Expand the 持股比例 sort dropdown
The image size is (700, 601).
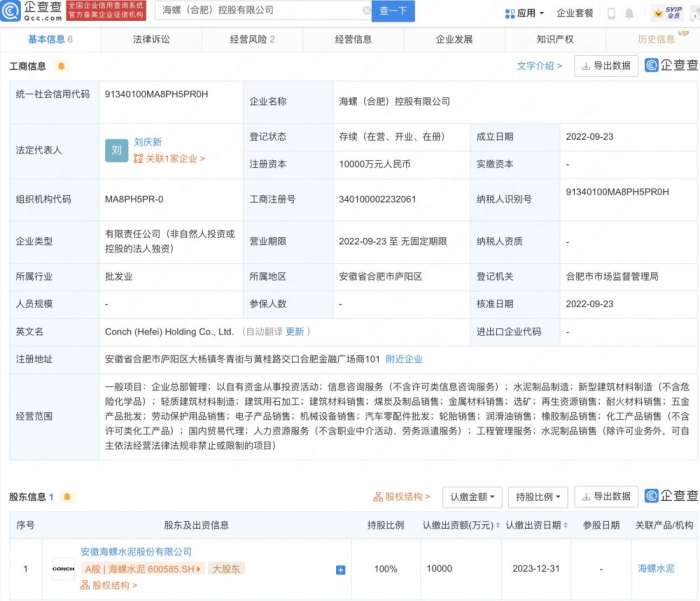[x=536, y=496]
